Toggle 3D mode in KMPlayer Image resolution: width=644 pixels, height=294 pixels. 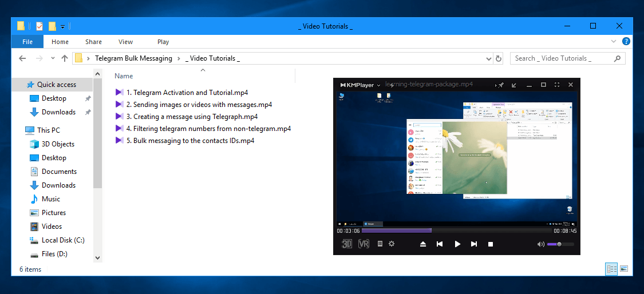tap(347, 244)
